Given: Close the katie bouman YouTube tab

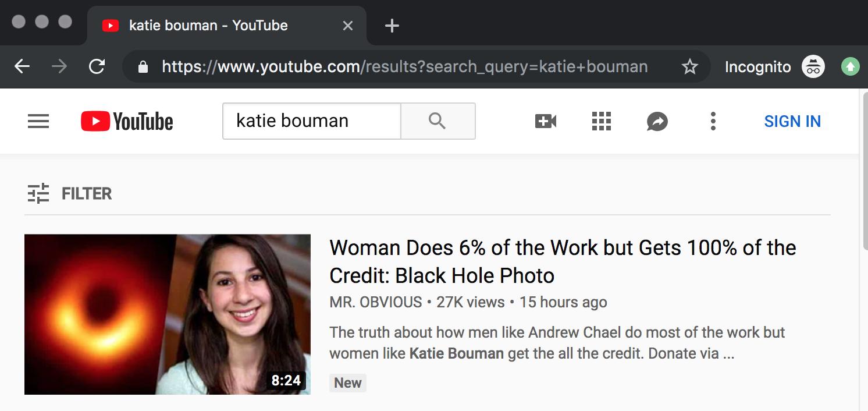Looking at the screenshot, I should coord(348,26).
